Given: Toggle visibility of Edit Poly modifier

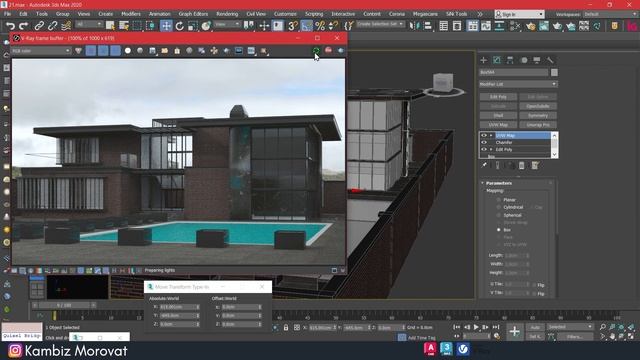Looking at the screenshot, I should pyautogui.click(x=484, y=149).
